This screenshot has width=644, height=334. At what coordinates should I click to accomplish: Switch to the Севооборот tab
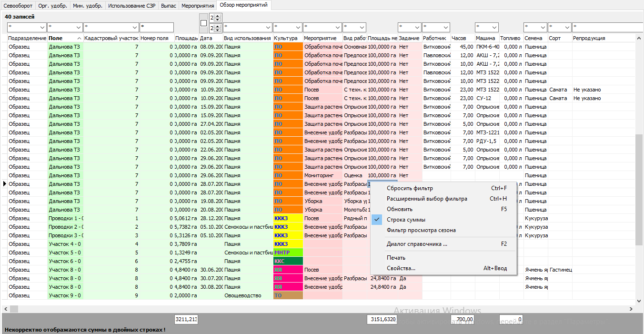[19, 6]
